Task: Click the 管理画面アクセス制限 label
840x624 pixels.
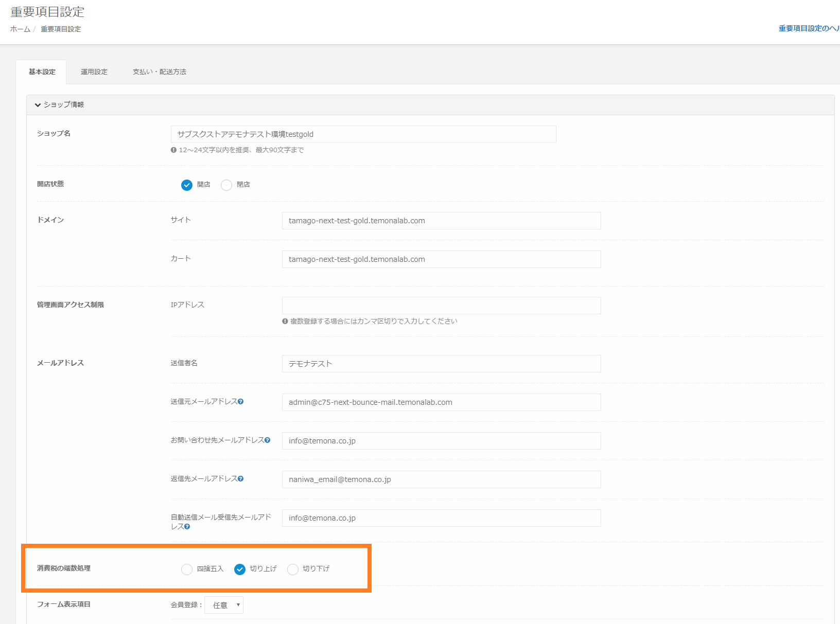Action: (71, 305)
